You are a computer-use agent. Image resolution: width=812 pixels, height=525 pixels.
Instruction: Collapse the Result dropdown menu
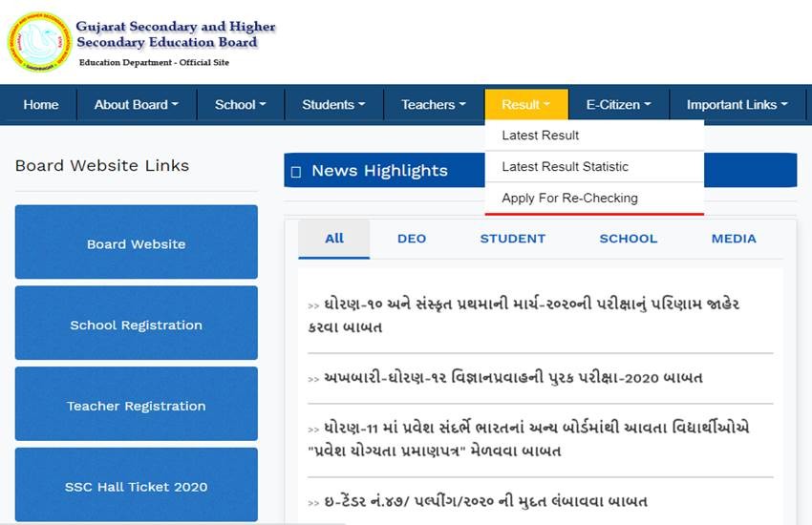(x=525, y=105)
